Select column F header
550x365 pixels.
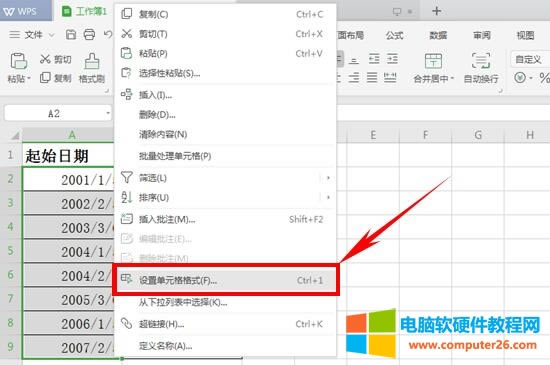click(425, 135)
